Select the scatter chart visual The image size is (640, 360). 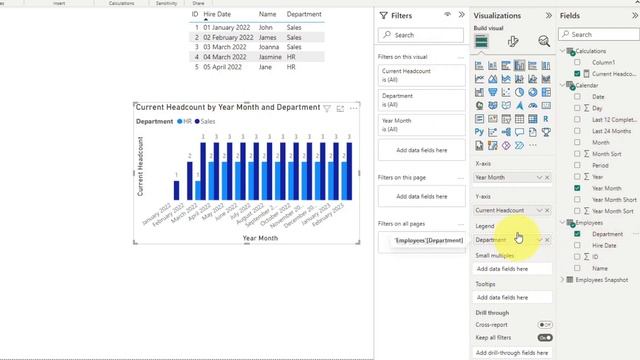pos(506,92)
